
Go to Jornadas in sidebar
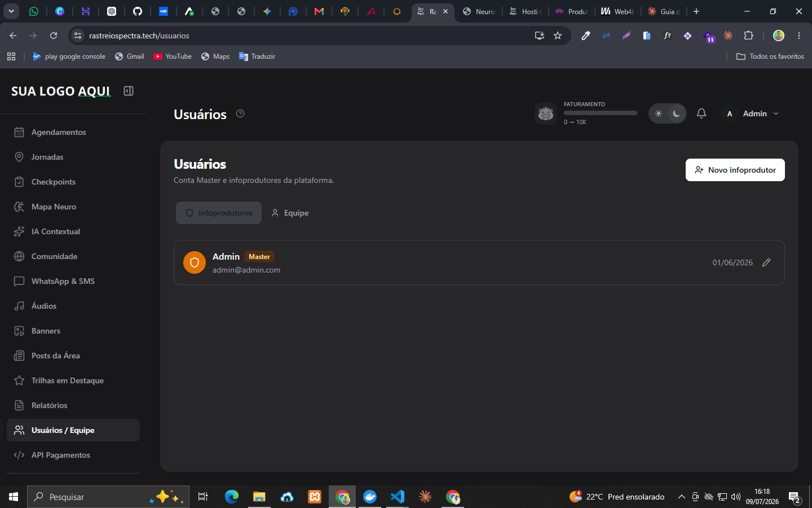(x=73, y=157)
